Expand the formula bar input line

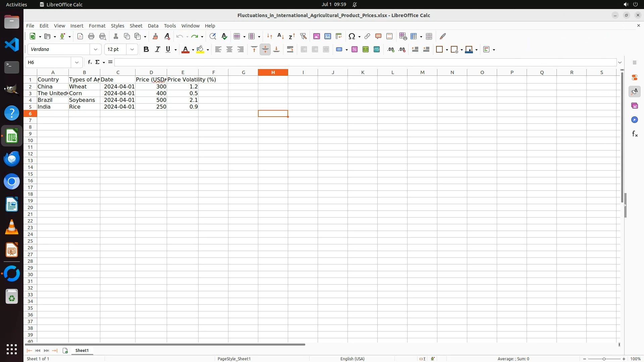620,62
